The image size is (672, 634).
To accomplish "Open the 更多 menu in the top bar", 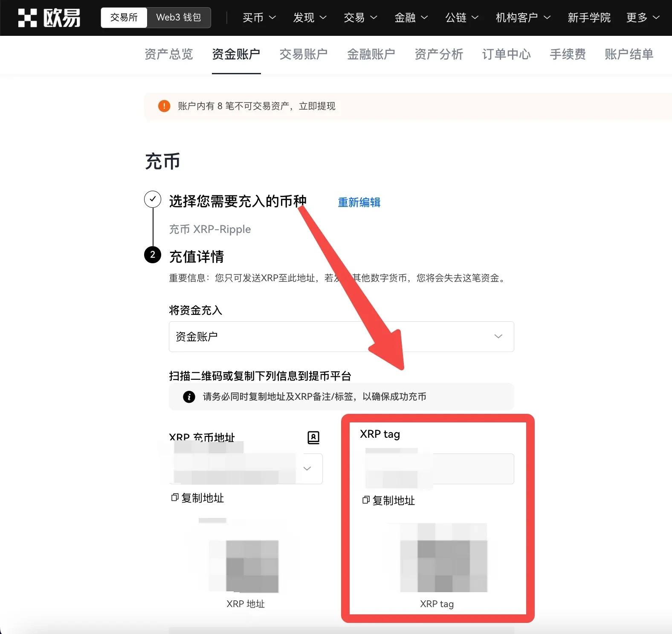I will (x=643, y=17).
